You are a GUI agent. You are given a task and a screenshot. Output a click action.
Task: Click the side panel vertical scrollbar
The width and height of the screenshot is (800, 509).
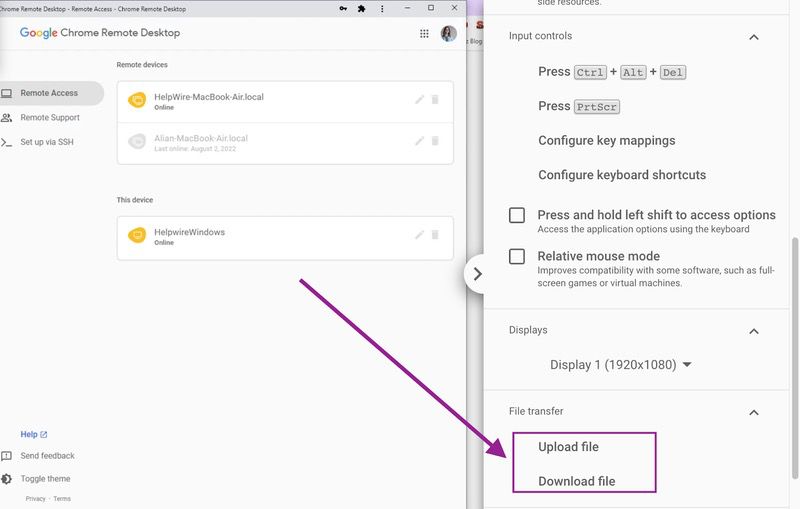pos(794,358)
